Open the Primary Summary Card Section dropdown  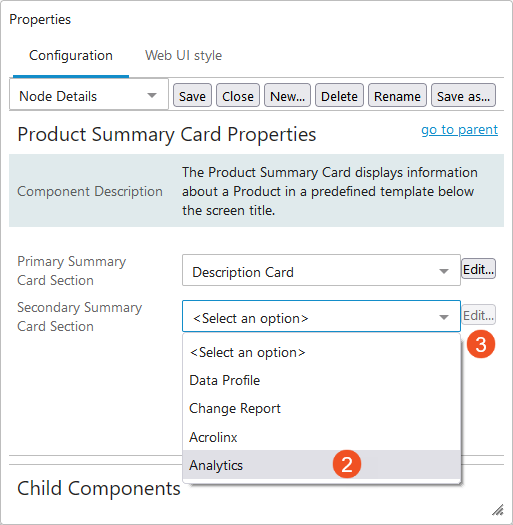click(321, 270)
